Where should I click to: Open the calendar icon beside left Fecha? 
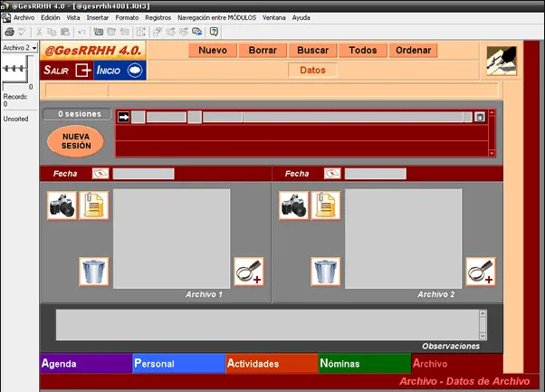(100, 174)
